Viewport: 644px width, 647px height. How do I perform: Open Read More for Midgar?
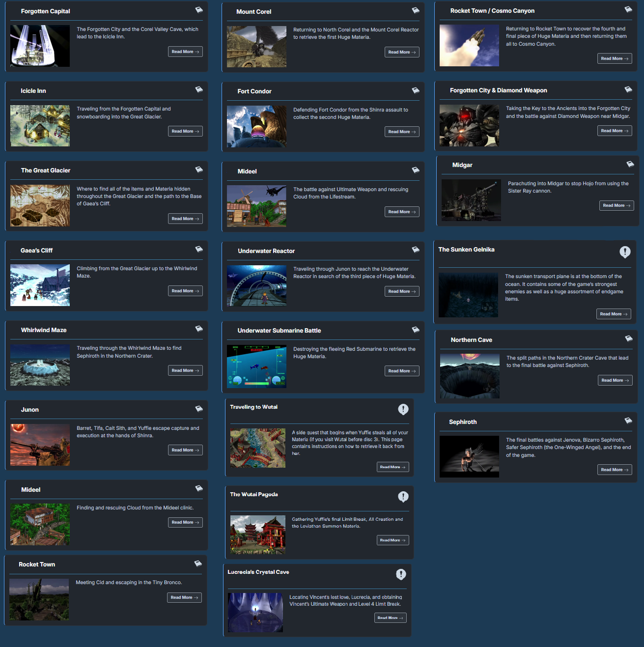tap(616, 205)
